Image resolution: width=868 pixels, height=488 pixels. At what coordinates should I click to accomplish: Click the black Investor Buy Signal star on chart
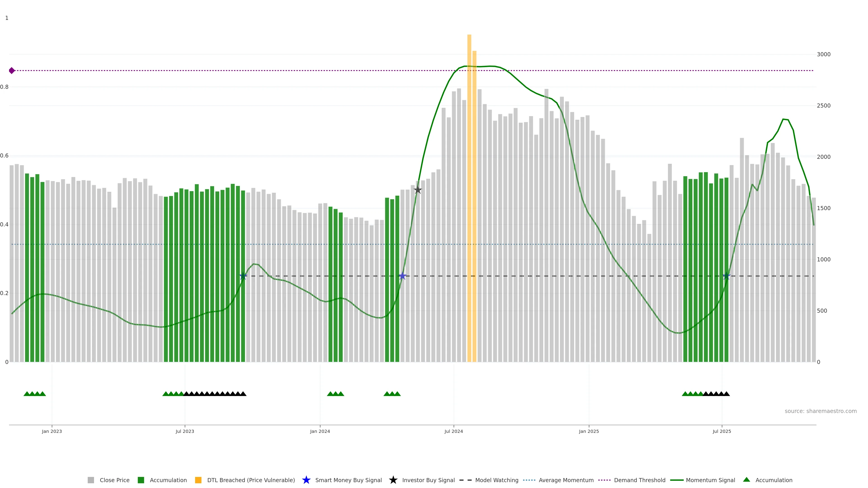pyautogui.click(x=417, y=190)
